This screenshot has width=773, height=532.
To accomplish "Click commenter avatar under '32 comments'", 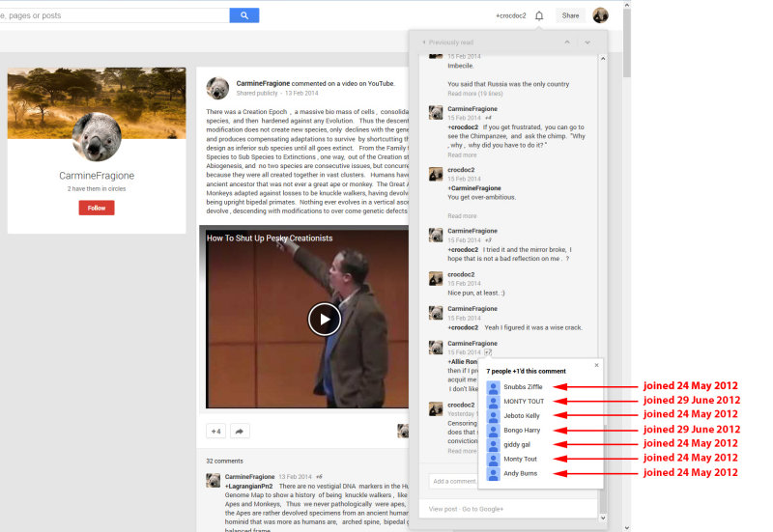I will point(213,480).
